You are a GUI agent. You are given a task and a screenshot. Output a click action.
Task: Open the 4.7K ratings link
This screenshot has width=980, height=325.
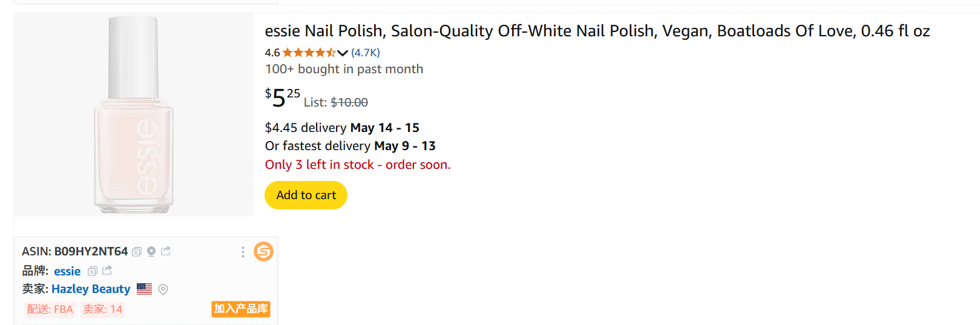click(366, 53)
